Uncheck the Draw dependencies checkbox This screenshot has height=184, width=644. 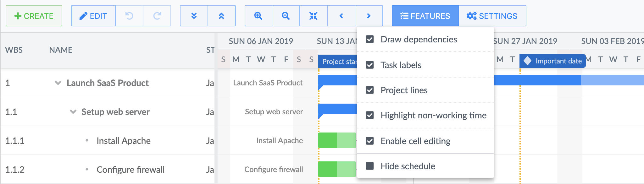click(x=370, y=39)
